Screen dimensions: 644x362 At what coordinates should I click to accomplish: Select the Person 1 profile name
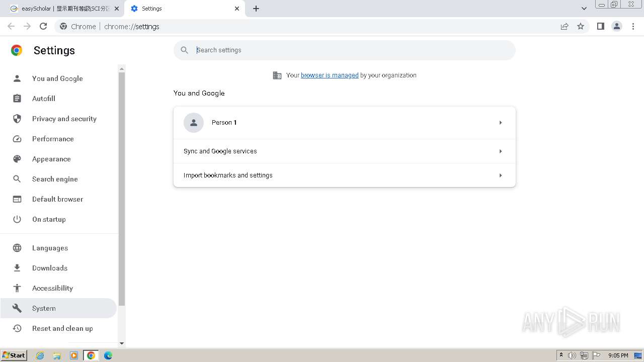point(224,123)
